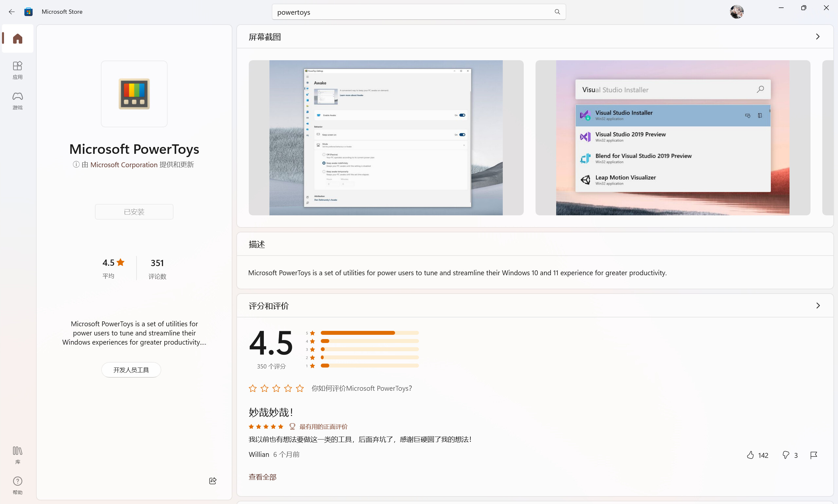This screenshot has height=504, width=838.
Task: Expand the 屏幕截图 section chevron
Action: [818, 37]
